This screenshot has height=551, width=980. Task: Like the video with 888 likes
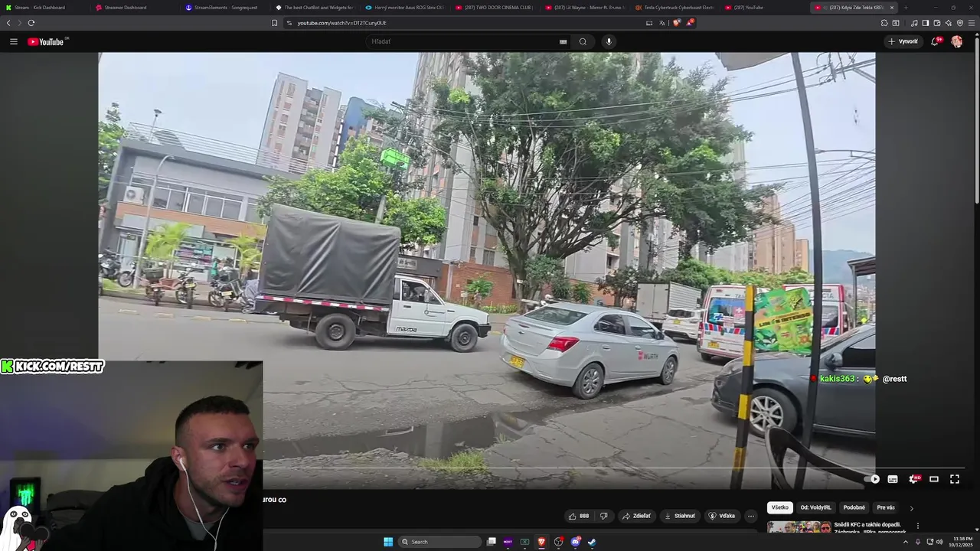point(579,516)
